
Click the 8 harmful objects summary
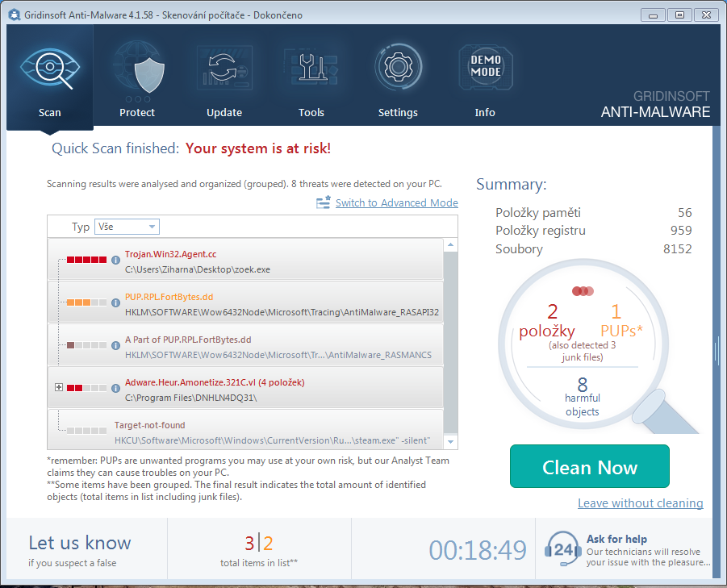[x=583, y=397]
